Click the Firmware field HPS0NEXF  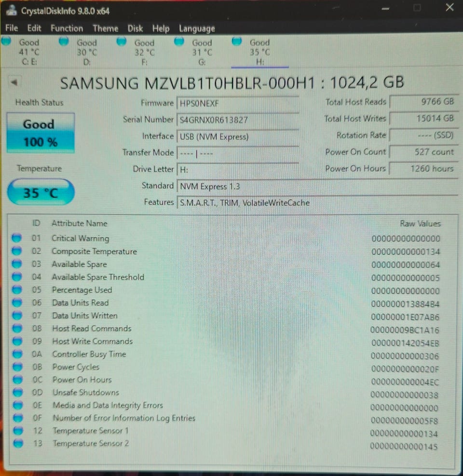coord(238,104)
